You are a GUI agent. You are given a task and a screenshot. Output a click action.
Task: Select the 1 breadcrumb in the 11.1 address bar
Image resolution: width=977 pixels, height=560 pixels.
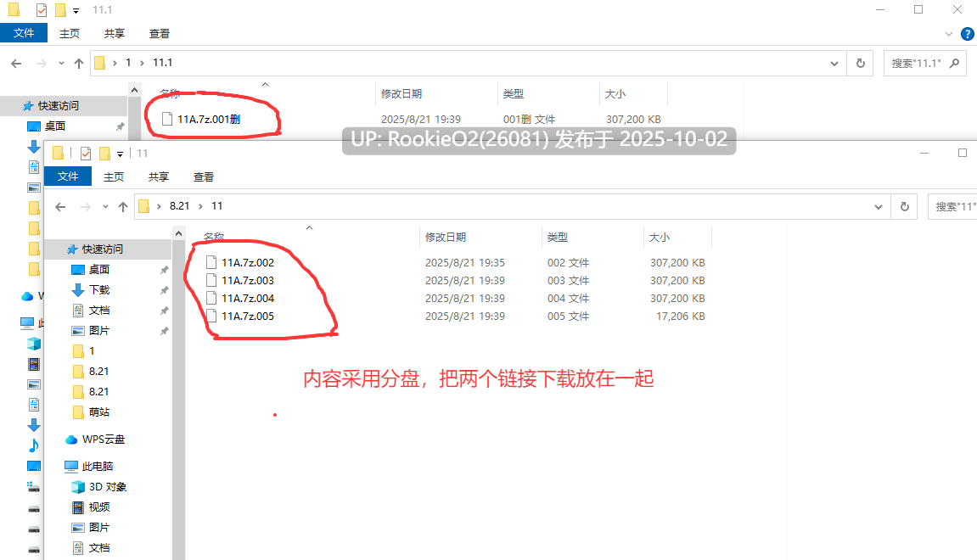pyautogui.click(x=128, y=63)
